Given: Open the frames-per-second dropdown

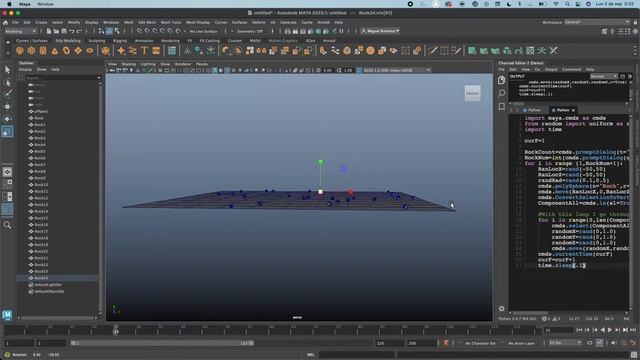Looking at the screenshot, I should coord(565,343).
